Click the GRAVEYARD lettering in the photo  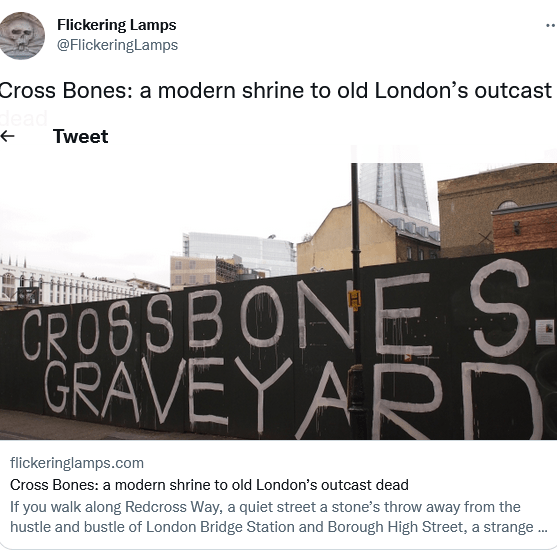(294, 398)
